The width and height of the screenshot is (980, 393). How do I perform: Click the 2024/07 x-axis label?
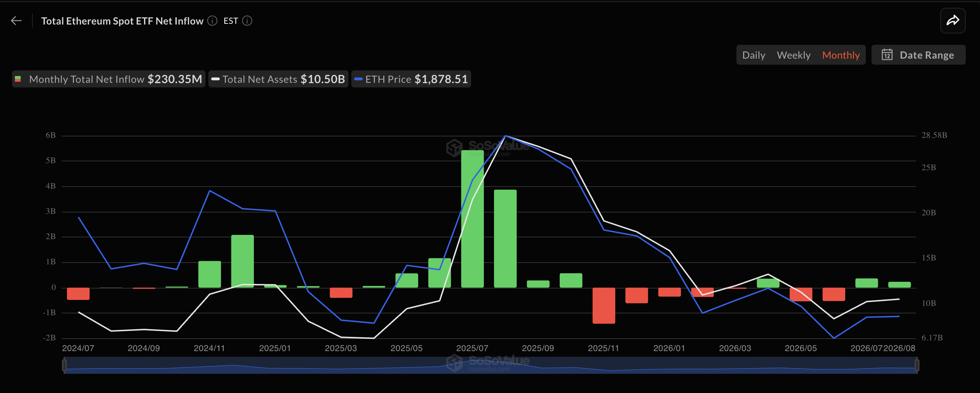pyautogui.click(x=78, y=348)
